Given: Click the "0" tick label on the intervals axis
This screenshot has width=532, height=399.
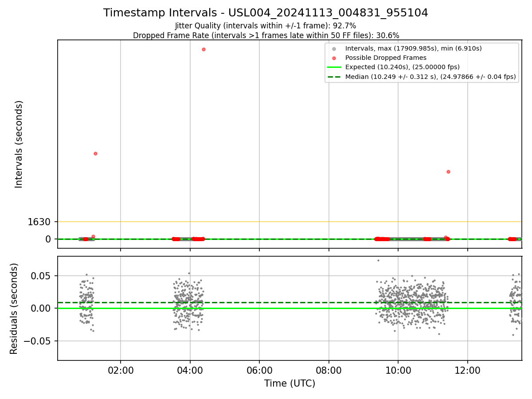Looking at the screenshot, I should click(49, 239).
